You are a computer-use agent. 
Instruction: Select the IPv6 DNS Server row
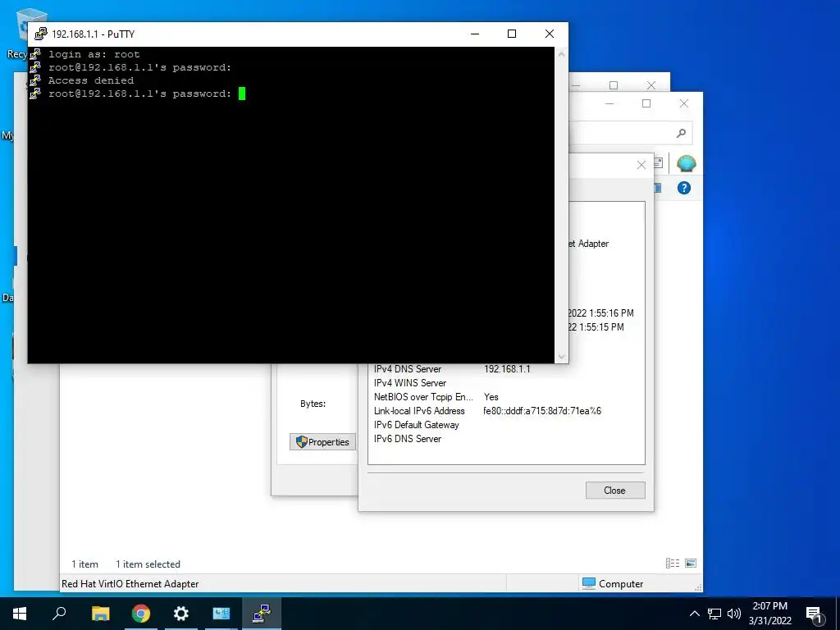pyautogui.click(x=505, y=439)
